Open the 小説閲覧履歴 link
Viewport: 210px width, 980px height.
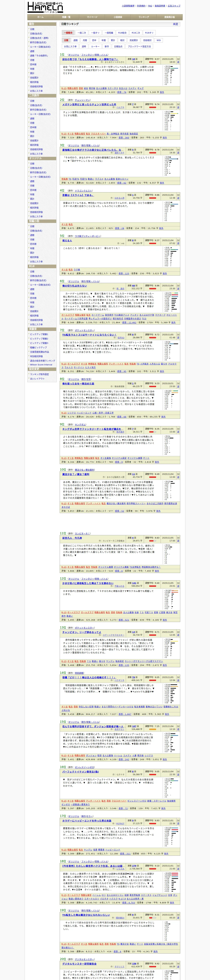coord(128,6)
